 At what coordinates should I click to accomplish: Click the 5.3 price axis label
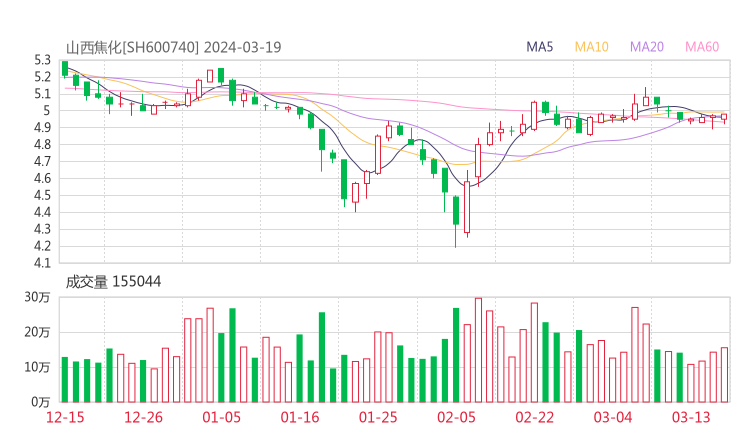pyautogui.click(x=42, y=60)
